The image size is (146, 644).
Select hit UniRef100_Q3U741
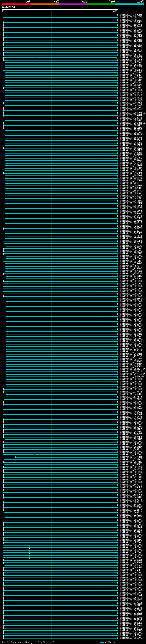(131, 349)
